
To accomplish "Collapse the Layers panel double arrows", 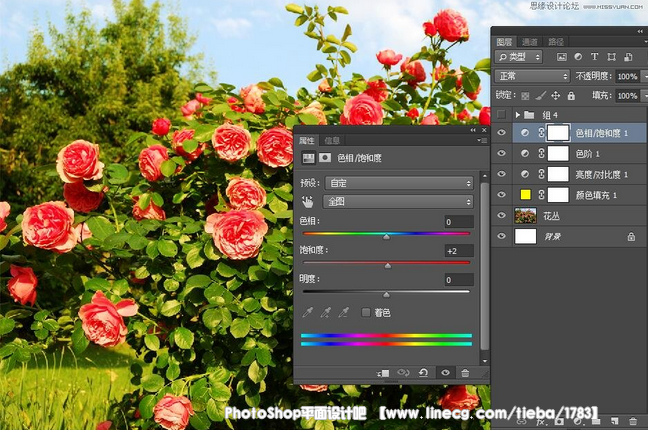I will (x=640, y=31).
